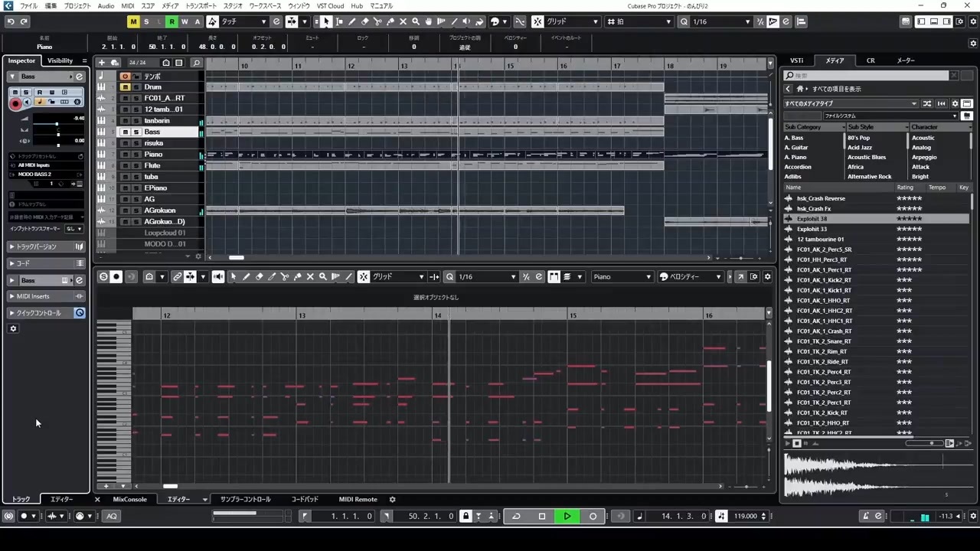Open key editor ベロシティー color dropdown
The image size is (980, 551).
pos(690,277)
